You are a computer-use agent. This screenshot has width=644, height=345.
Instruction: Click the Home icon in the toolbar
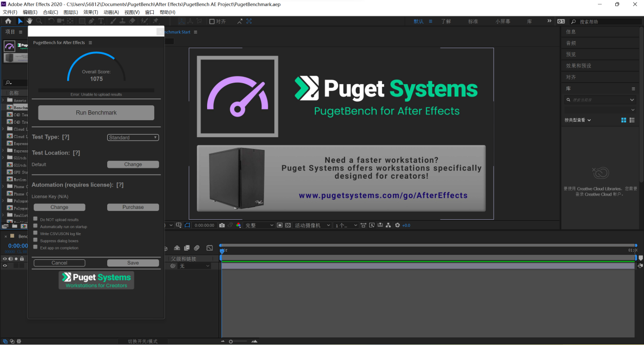tap(8, 21)
